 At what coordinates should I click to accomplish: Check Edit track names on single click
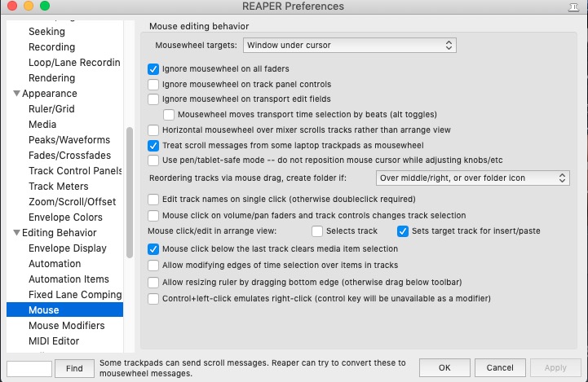point(153,200)
